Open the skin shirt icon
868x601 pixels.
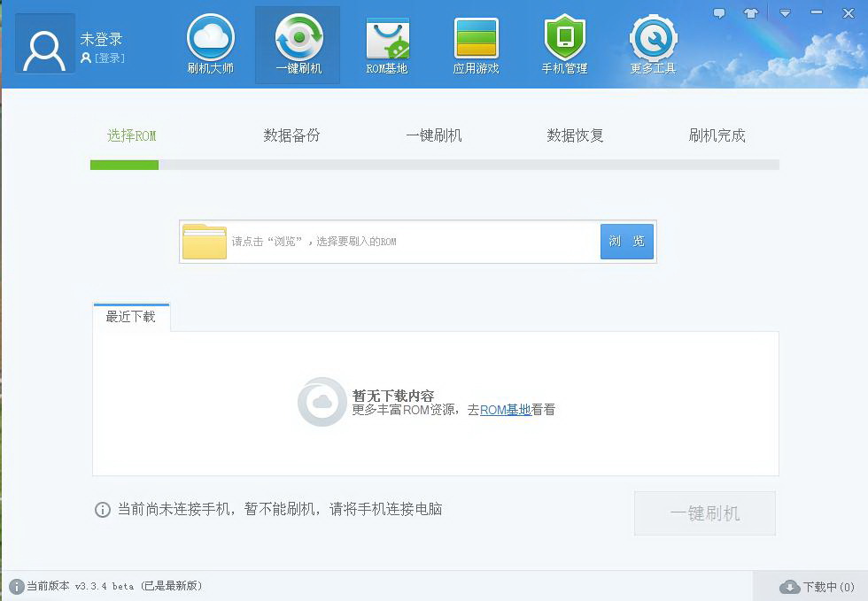[751, 13]
